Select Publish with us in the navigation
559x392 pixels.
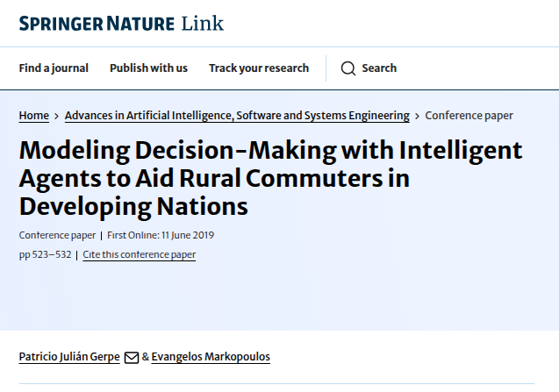click(148, 68)
